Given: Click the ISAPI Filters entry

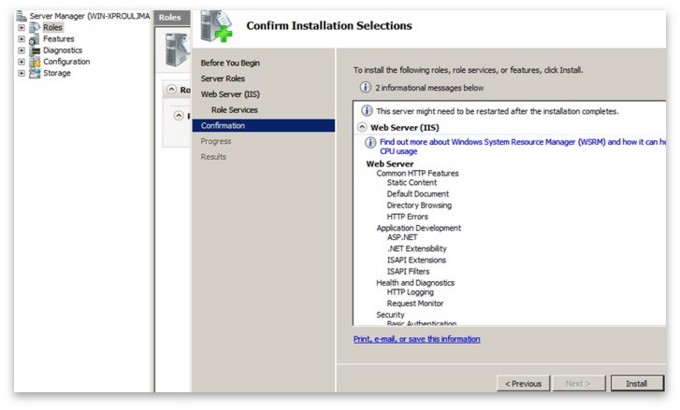Looking at the screenshot, I should coord(408,271).
